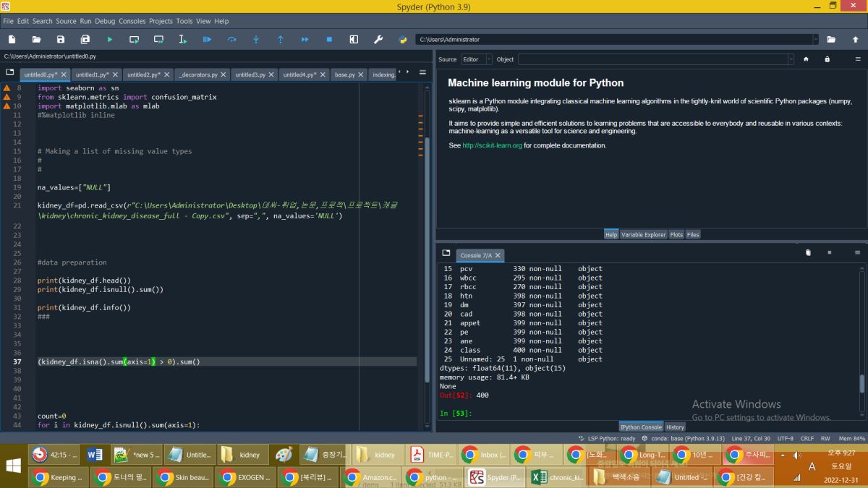Click UTF-8 encoding status
The image size is (868, 488).
[785, 438]
